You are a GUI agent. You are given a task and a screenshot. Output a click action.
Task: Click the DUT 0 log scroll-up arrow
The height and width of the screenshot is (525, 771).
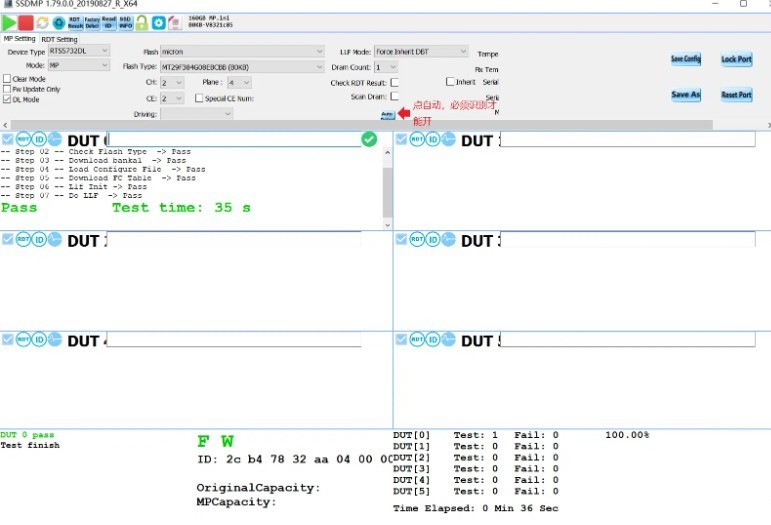(387, 152)
